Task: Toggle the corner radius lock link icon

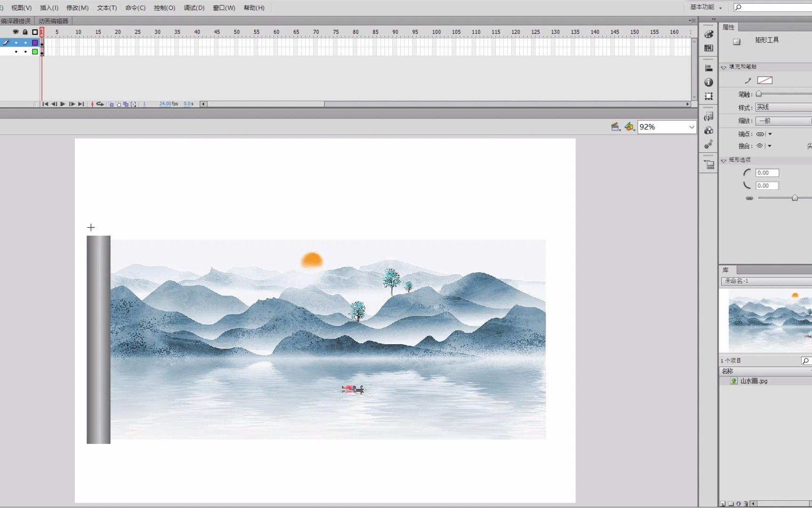Action: pos(750,198)
